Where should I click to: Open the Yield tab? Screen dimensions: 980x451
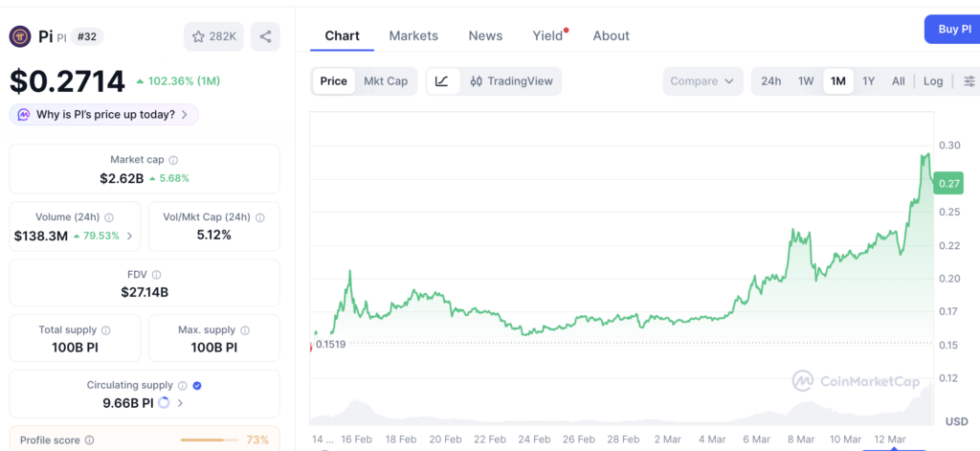548,35
